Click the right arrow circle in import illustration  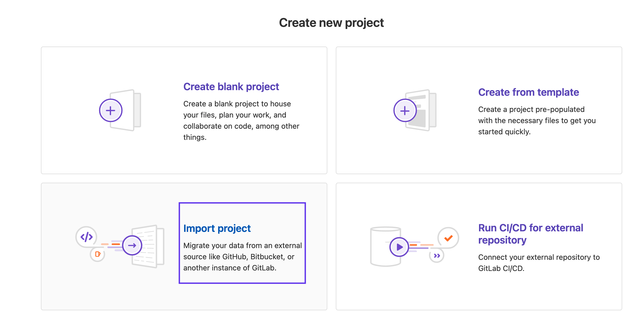[x=132, y=245]
